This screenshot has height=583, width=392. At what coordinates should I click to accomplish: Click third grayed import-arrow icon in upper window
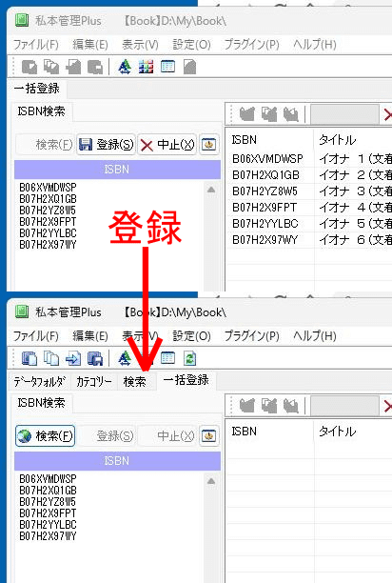point(73,67)
